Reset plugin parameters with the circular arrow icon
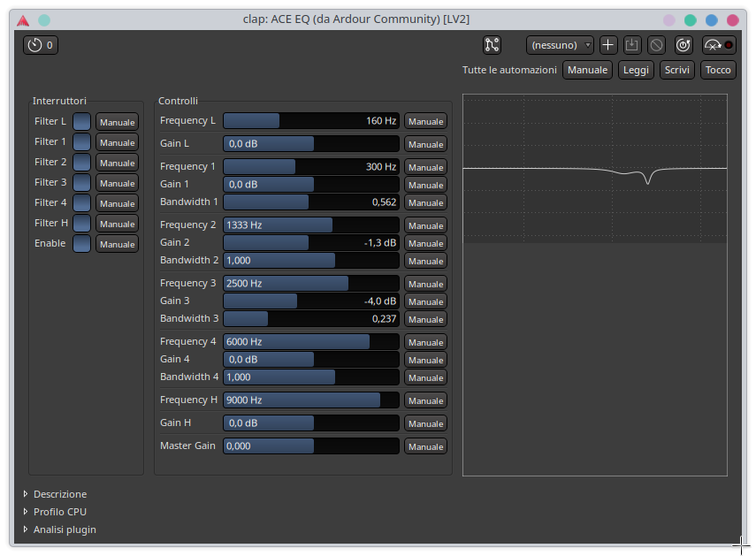Screen dimensions: 756x556 [x=682, y=44]
